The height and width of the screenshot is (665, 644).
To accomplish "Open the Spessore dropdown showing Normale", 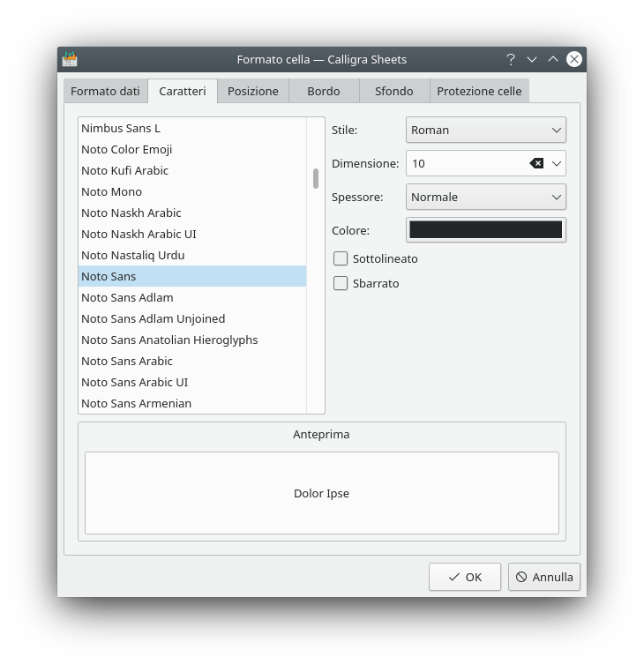I will (x=485, y=197).
